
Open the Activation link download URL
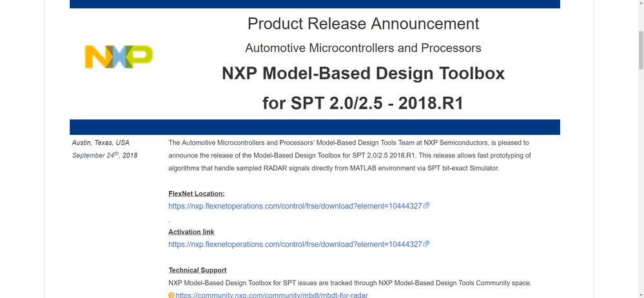click(x=295, y=244)
